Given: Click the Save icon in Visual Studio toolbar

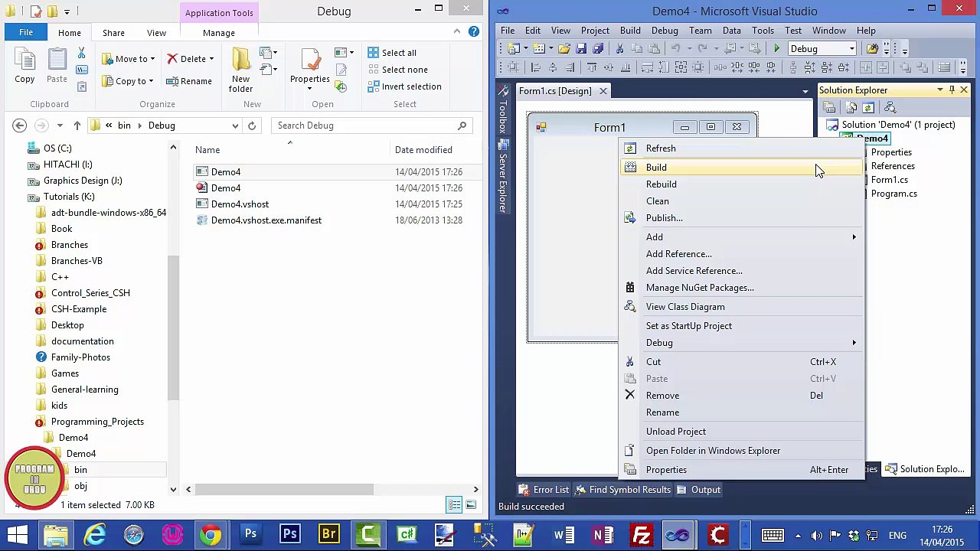Looking at the screenshot, I should point(582,48).
